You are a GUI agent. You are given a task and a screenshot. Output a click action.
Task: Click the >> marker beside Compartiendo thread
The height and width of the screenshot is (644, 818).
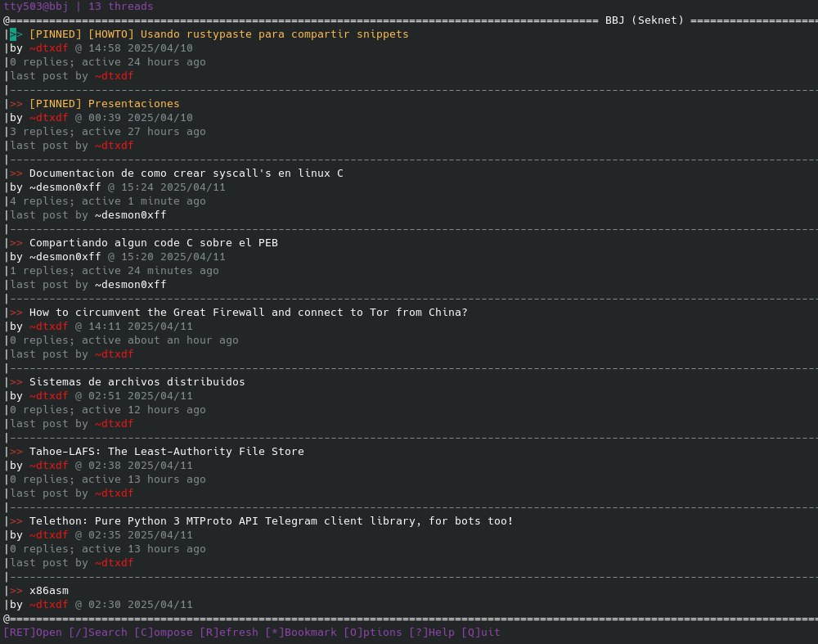[x=16, y=243]
